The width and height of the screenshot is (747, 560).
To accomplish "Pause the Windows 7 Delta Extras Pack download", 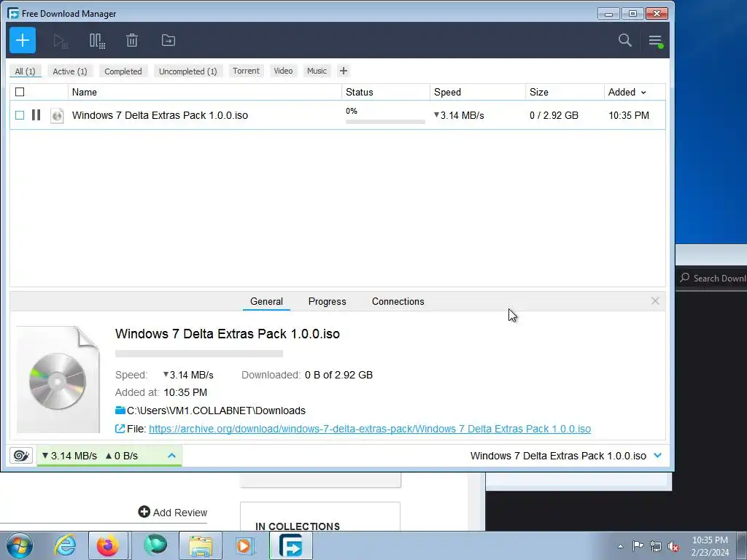I will click(36, 114).
